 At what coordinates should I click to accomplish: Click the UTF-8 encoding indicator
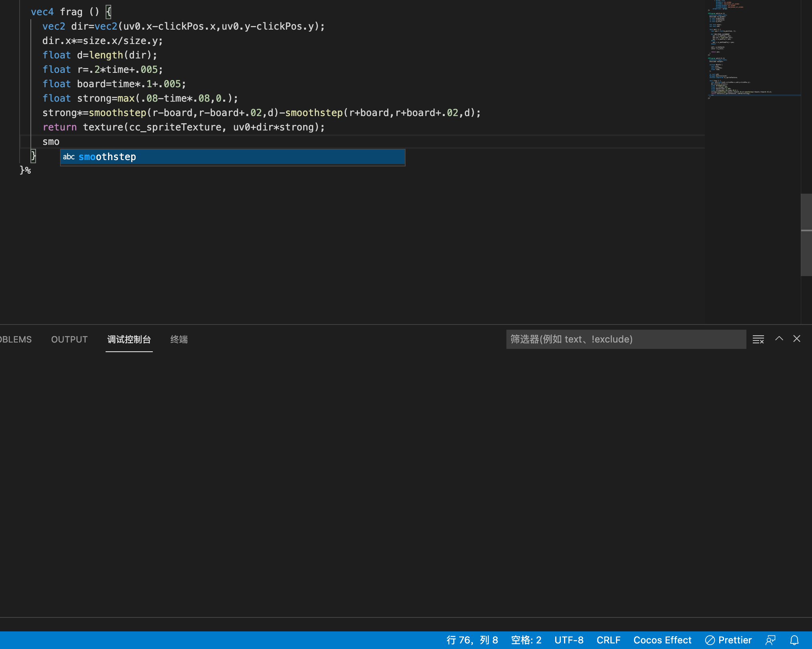[x=569, y=640]
